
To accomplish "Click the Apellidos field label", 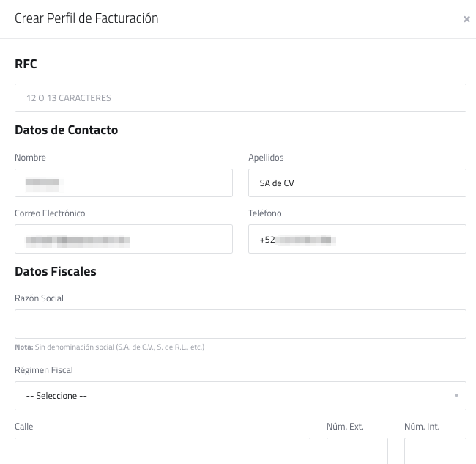I will coord(266,158).
